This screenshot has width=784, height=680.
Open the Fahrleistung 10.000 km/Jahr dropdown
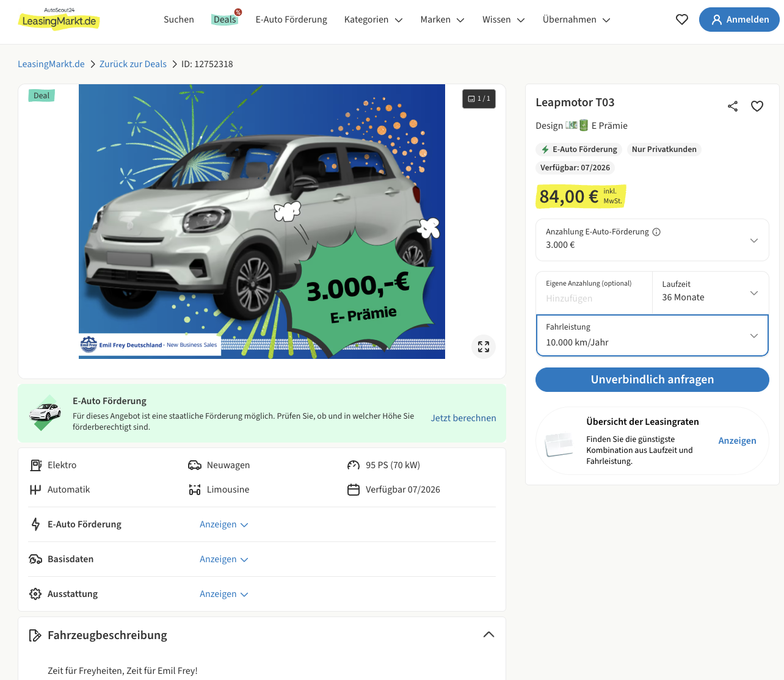click(652, 335)
